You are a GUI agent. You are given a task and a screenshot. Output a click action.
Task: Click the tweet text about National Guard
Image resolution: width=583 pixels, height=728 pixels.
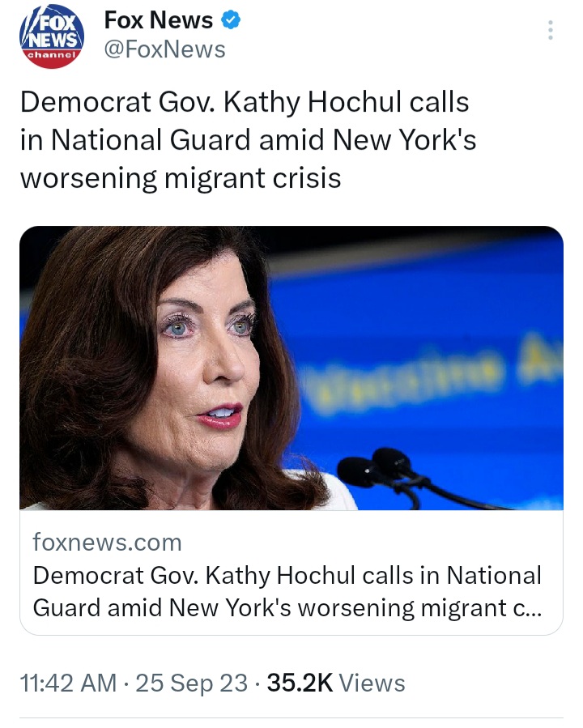click(248, 140)
